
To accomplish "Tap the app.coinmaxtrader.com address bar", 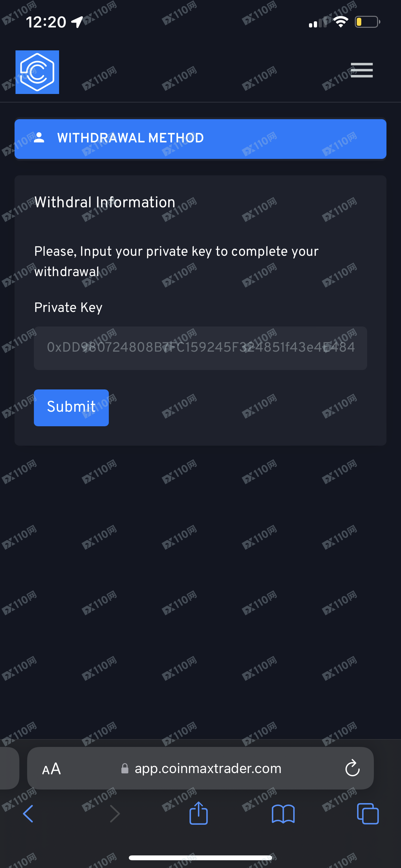I will [200, 768].
